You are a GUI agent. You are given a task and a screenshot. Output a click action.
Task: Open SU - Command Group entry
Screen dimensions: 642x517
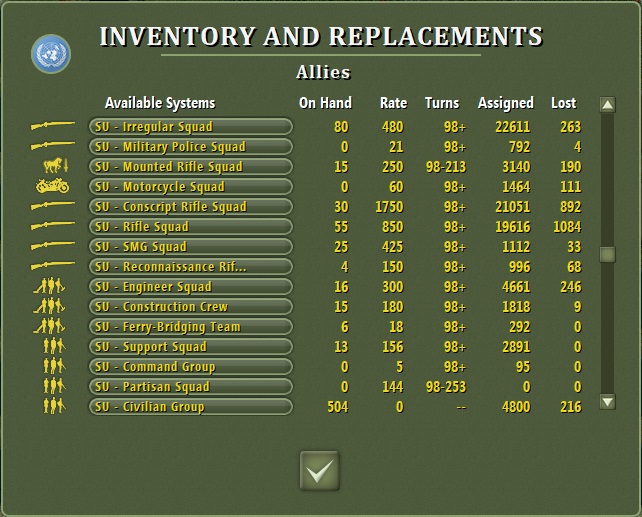pos(191,367)
